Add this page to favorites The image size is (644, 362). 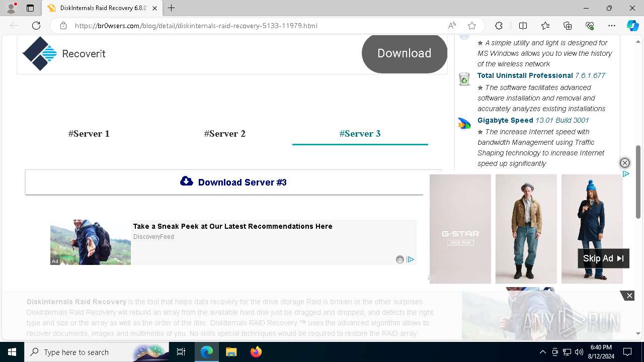click(471, 26)
